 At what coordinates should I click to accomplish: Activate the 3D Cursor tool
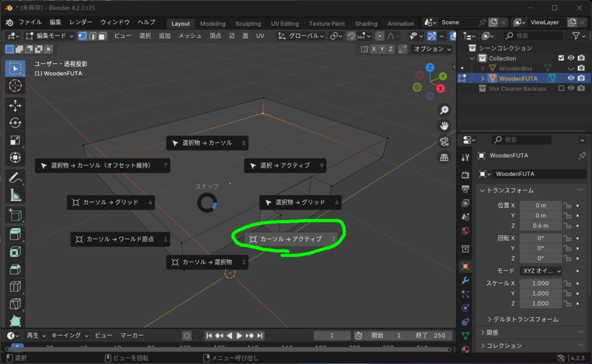pos(15,86)
